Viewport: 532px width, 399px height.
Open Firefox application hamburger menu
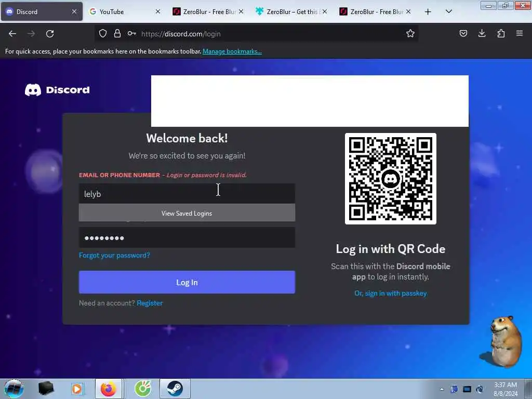tap(520, 34)
